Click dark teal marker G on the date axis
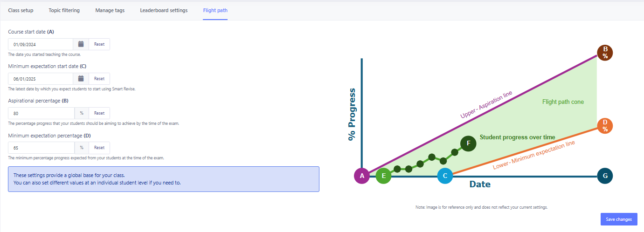The image size is (644, 232). [x=605, y=176]
